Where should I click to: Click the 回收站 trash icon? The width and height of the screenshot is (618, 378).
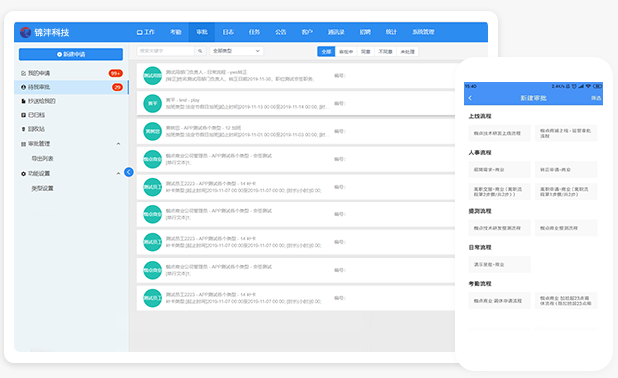23,129
